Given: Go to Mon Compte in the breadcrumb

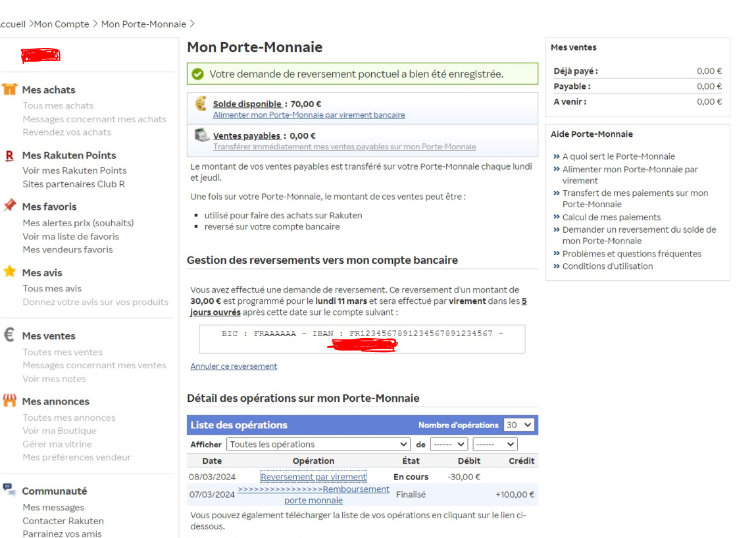Looking at the screenshot, I should [x=61, y=24].
